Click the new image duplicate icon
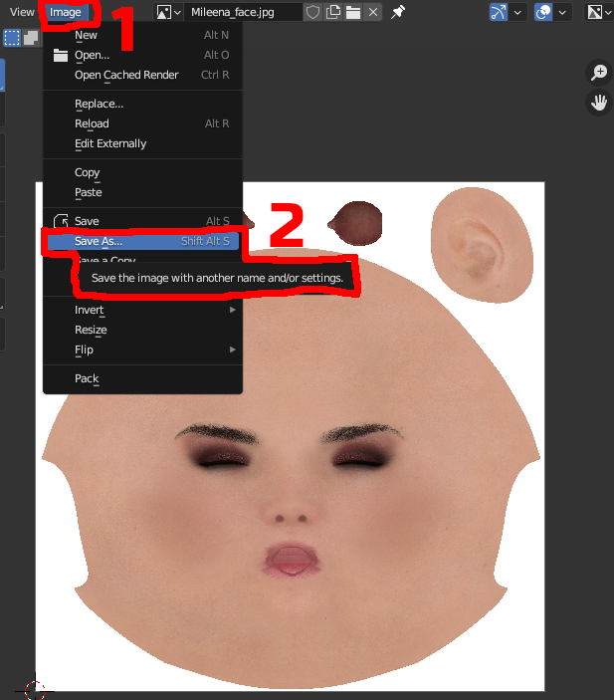This screenshot has height=700, width=614. (x=333, y=12)
